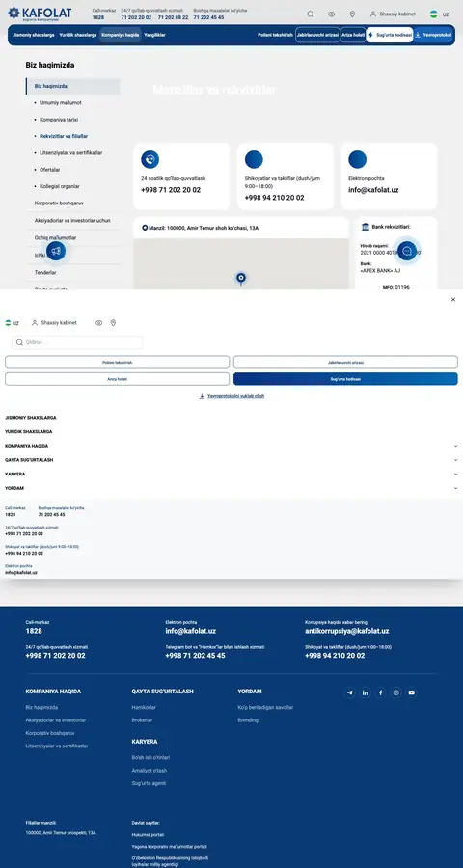Click white Sug'urta hodisasi navbar button
Screen dimensions: 463x868
coord(390,35)
